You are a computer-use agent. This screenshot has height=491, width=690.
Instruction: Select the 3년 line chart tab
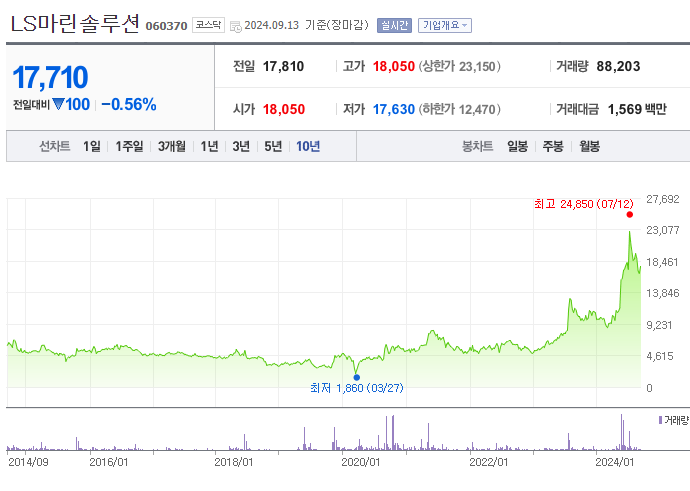point(241,146)
